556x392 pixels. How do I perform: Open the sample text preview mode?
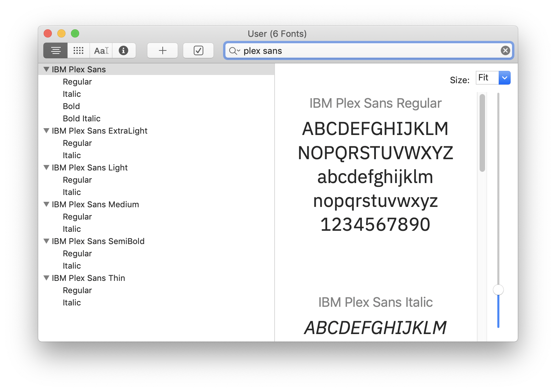(101, 50)
